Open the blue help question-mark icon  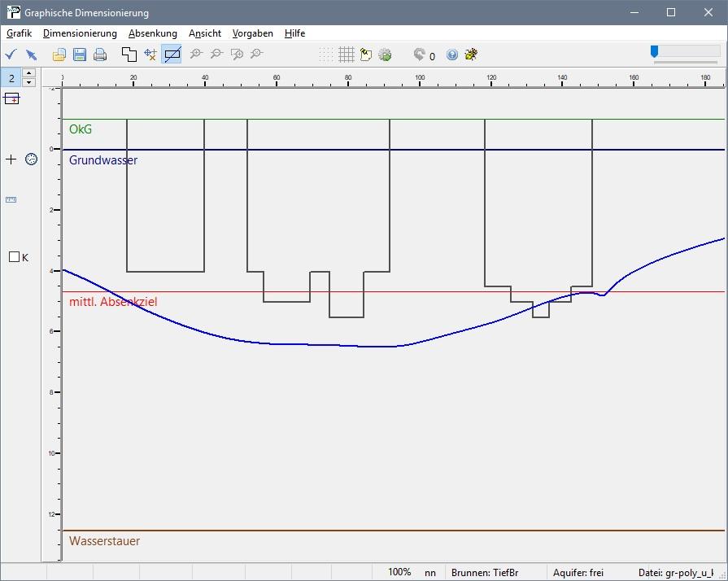(452, 55)
